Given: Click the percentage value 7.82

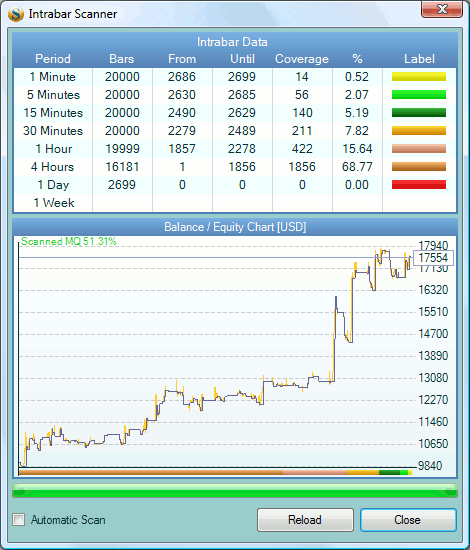Looking at the screenshot, I should 357,131.
